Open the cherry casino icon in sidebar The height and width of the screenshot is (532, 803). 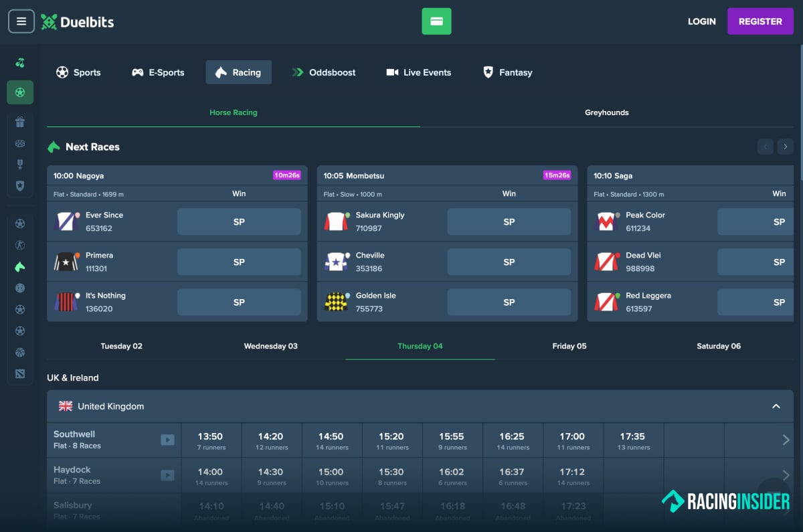click(x=20, y=63)
